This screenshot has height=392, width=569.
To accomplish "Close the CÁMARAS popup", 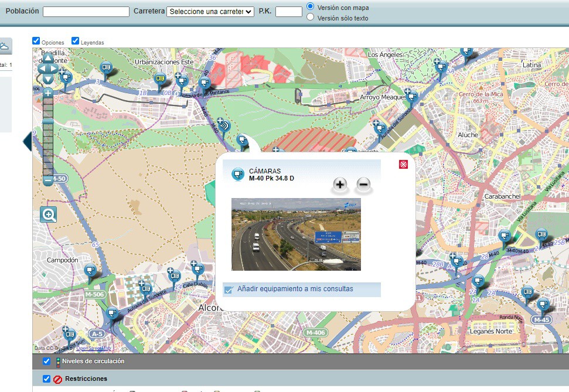I will pyautogui.click(x=403, y=165).
